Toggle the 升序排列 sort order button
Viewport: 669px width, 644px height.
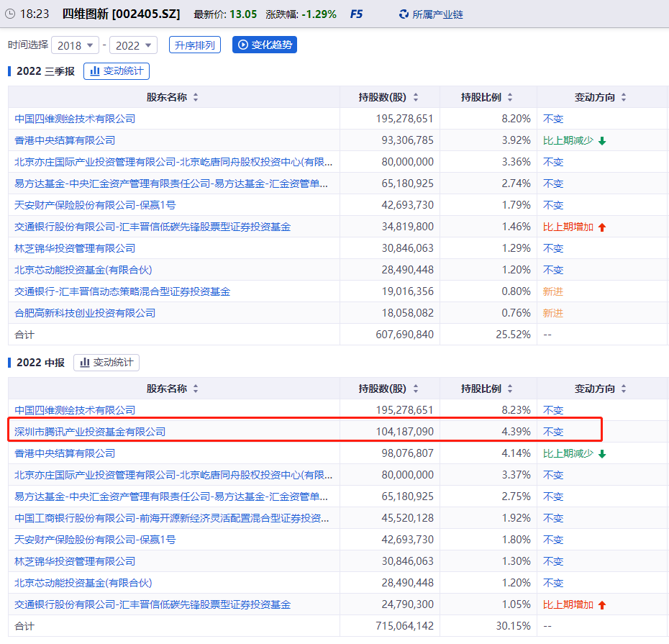(194, 45)
